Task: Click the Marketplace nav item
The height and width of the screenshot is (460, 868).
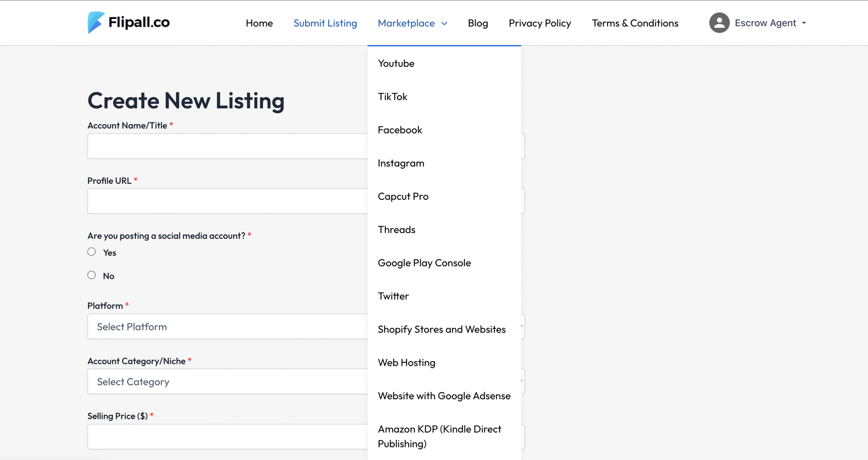Action: [x=406, y=23]
